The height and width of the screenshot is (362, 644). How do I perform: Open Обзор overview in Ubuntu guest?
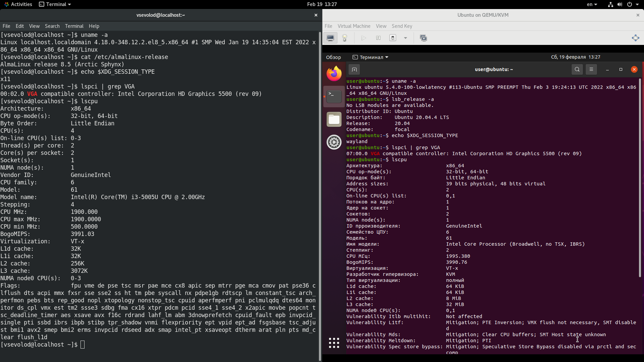pos(333,57)
